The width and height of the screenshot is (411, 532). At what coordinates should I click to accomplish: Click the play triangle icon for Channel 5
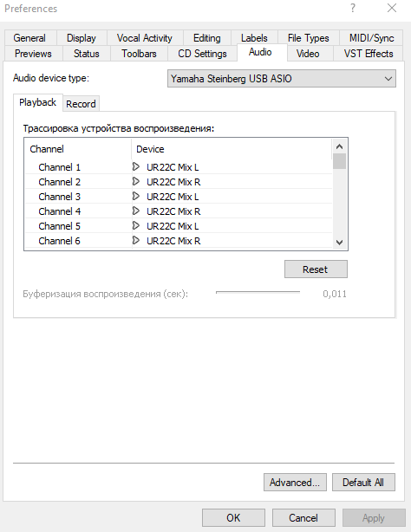click(136, 225)
